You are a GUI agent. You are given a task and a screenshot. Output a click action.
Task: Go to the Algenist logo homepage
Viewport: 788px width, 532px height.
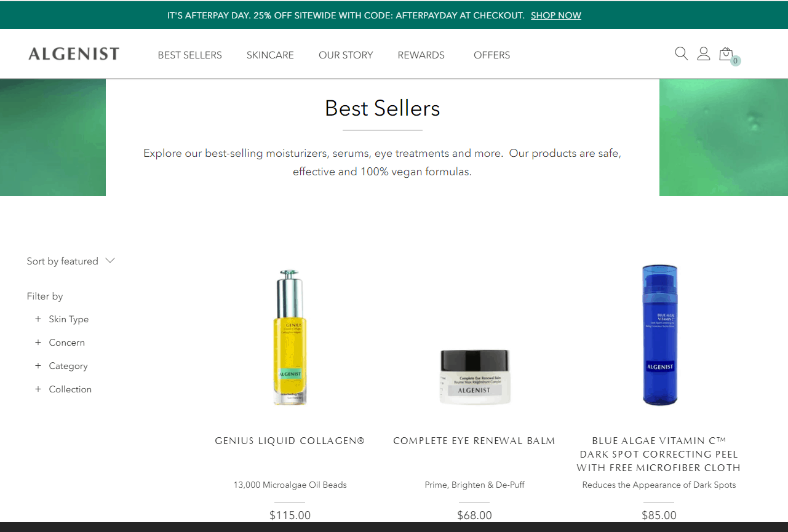[x=74, y=54]
